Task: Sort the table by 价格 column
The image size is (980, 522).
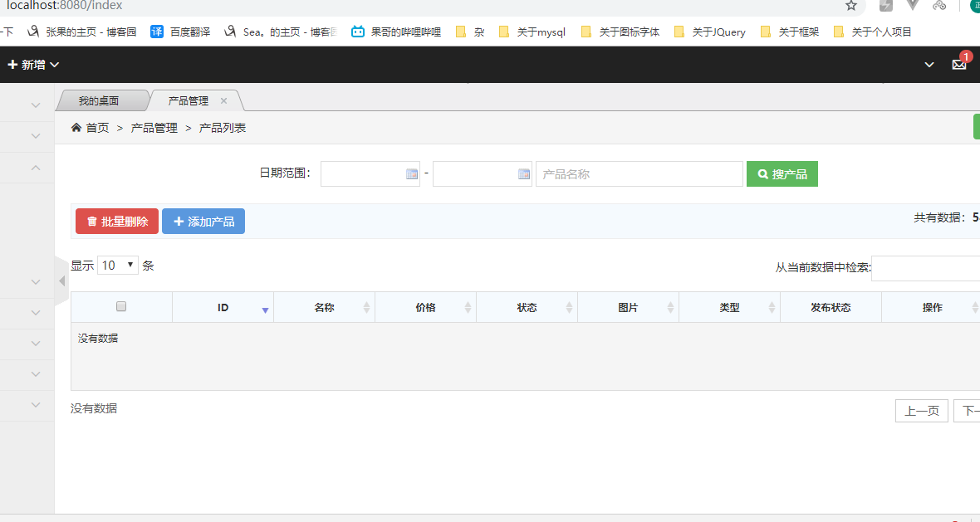Action: point(425,307)
